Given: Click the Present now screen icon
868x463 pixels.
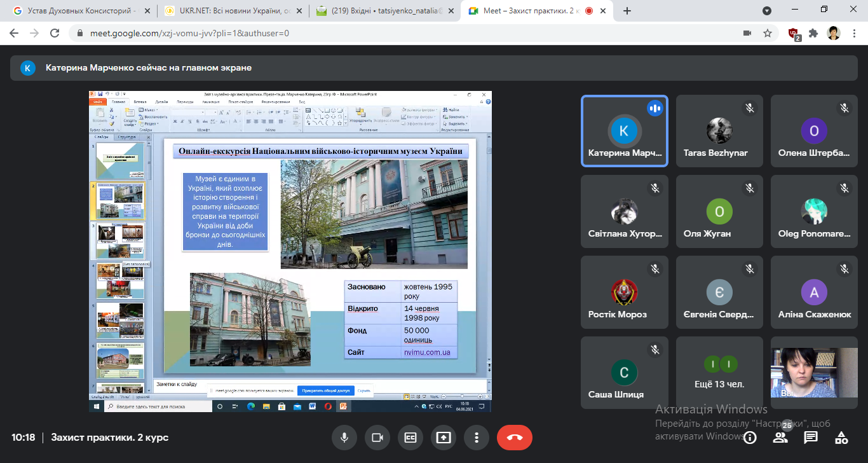Looking at the screenshot, I should (443, 438).
